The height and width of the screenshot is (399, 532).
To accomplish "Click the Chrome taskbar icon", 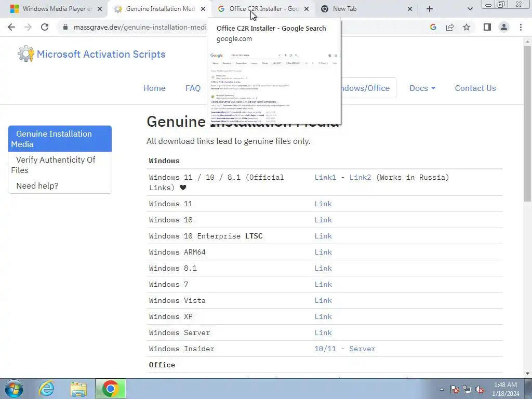I will [x=110, y=389].
